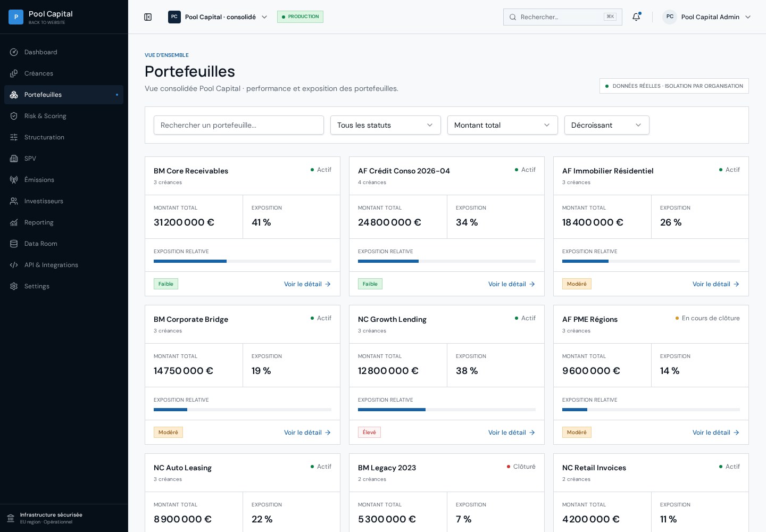Click the VUE D'ENSEMBLE breadcrumb label
The image size is (766, 532).
click(x=166, y=55)
